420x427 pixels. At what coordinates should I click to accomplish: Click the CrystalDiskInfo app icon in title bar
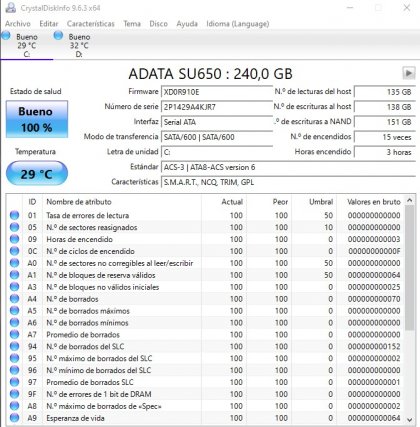(11, 8)
